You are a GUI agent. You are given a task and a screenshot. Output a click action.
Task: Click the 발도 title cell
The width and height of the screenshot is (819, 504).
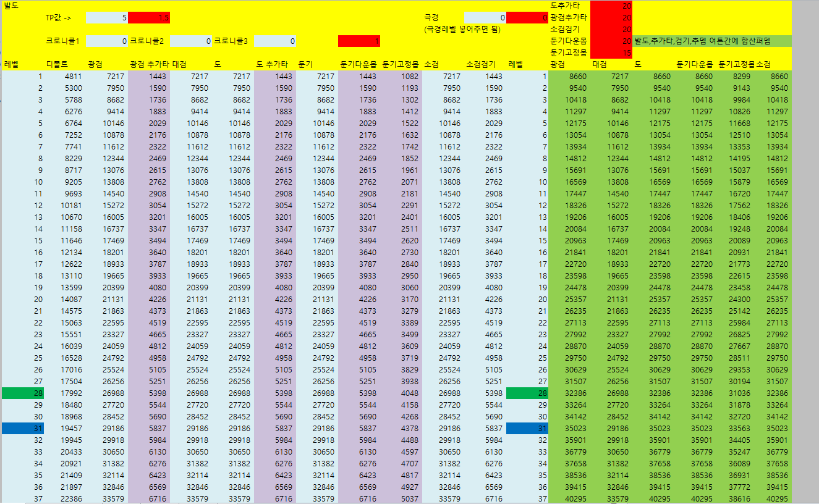tap(12, 6)
